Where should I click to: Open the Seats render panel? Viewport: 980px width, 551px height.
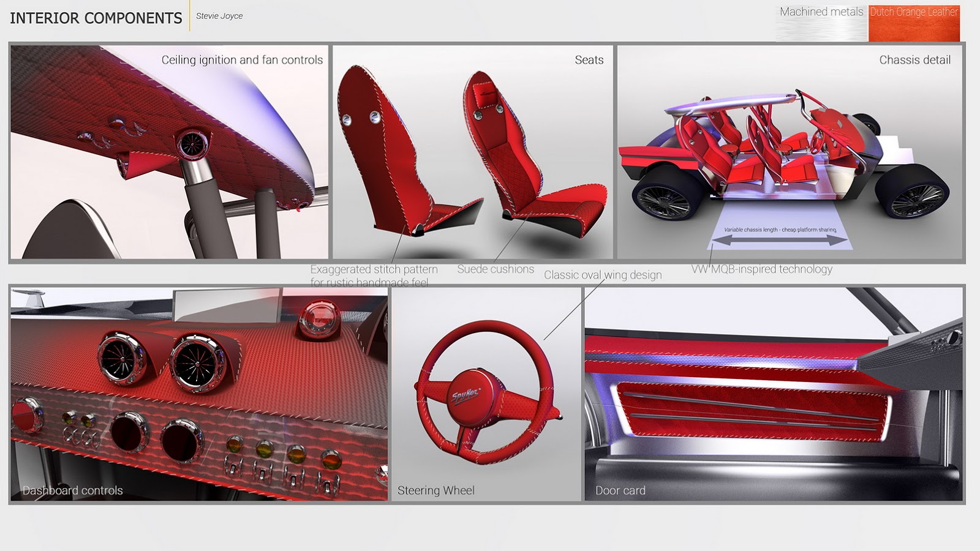pyautogui.click(x=472, y=153)
